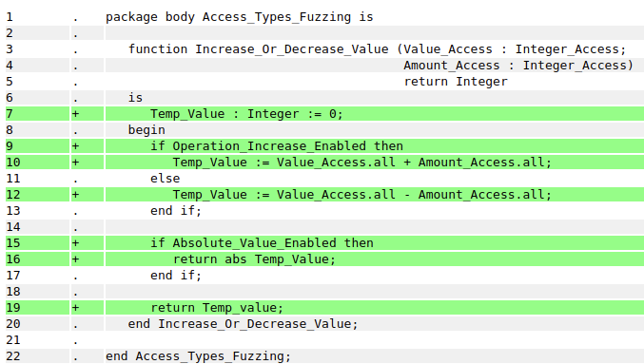Click the 'Value_Access.all - Amount_Access.all' assignment line
This screenshot has height=364, width=644.
point(361,195)
